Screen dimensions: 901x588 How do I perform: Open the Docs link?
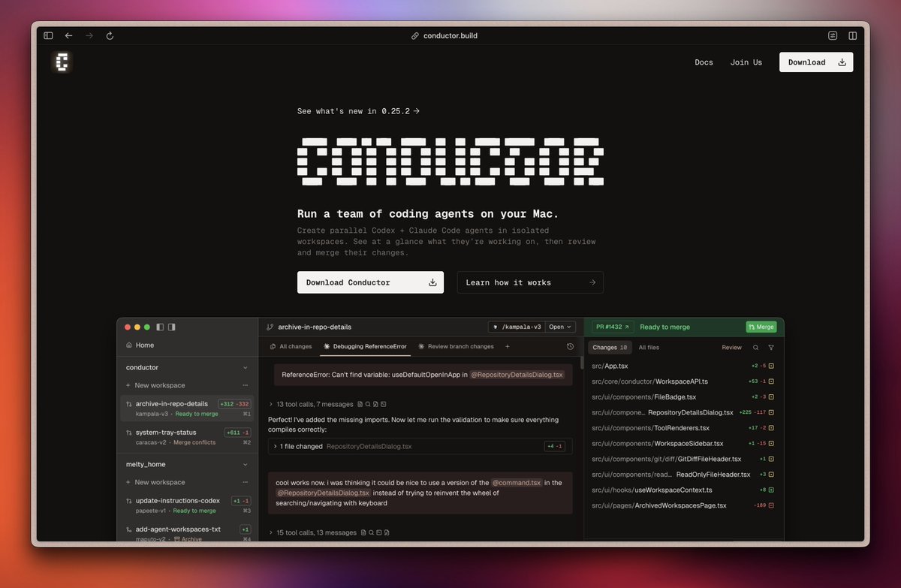tap(704, 62)
